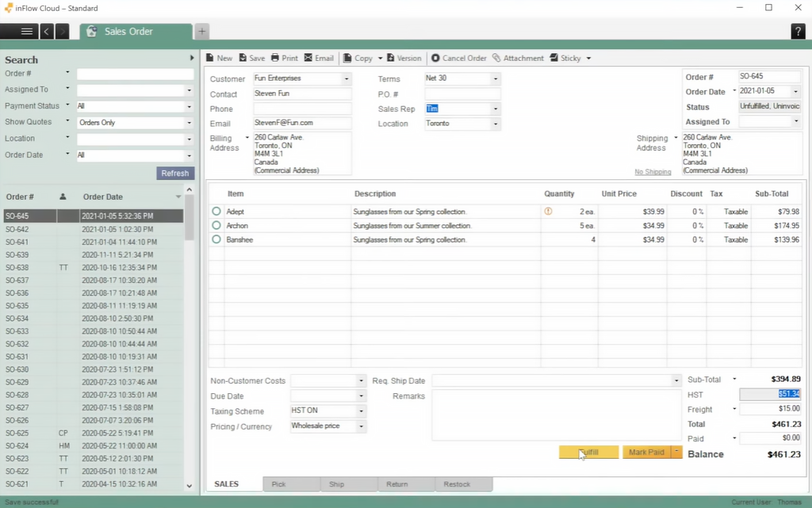The height and width of the screenshot is (508, 812).
Task: Collapse the Search panel arrow
Action: point(192,58)
